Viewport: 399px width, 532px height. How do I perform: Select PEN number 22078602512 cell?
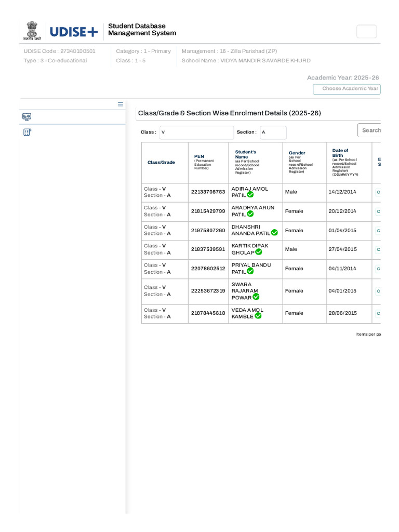tap(208, 269)
